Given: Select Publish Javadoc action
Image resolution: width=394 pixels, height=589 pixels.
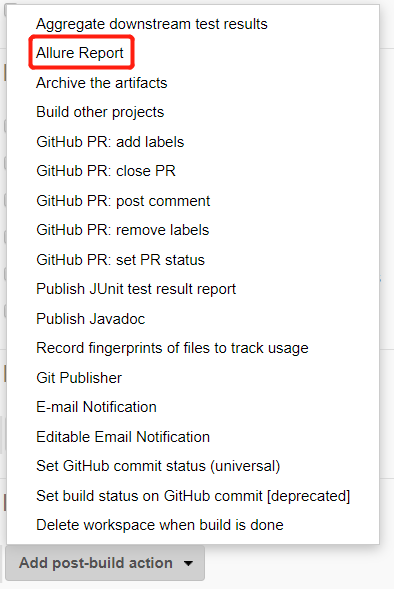Looking at the screenshot, I should pyautogui.click(x=91, y=319).
